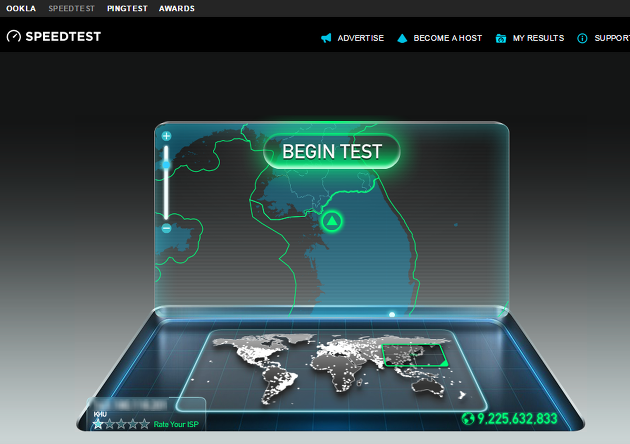Click the Speedtest gauge logo icon
630x444 pixels.
(14, 37)
